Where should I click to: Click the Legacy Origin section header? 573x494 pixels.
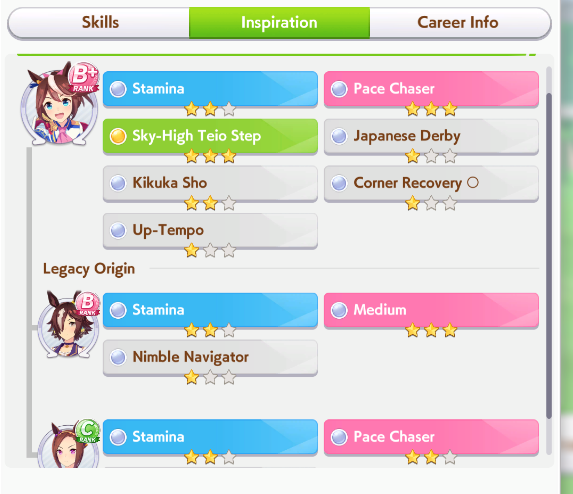(89, 269)
